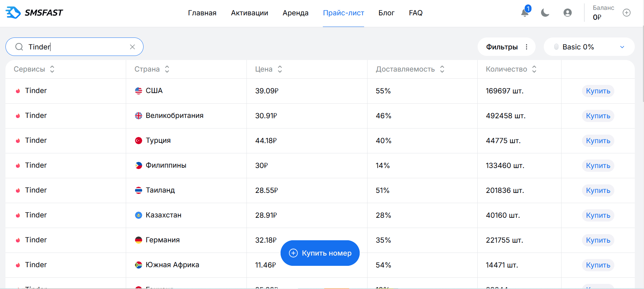This screenshot has width=644, height=289.
Task: Open the Активации menu item
Action: coord(250,13)
